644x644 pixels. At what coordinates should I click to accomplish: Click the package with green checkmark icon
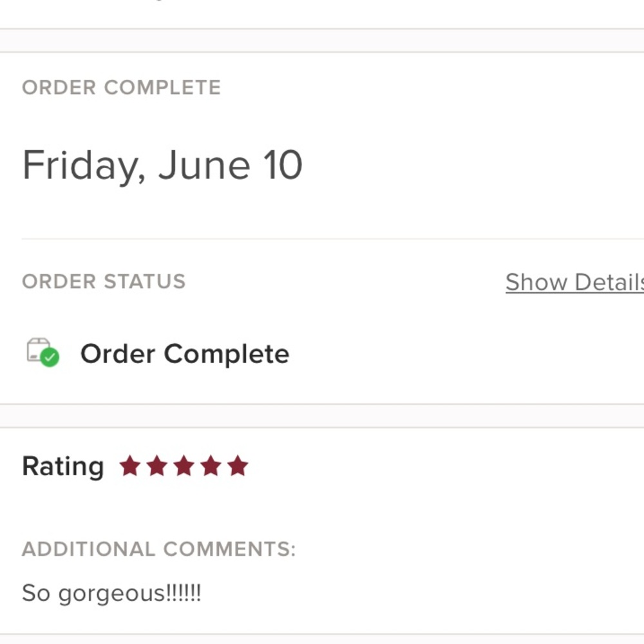[x=43, y=352]
